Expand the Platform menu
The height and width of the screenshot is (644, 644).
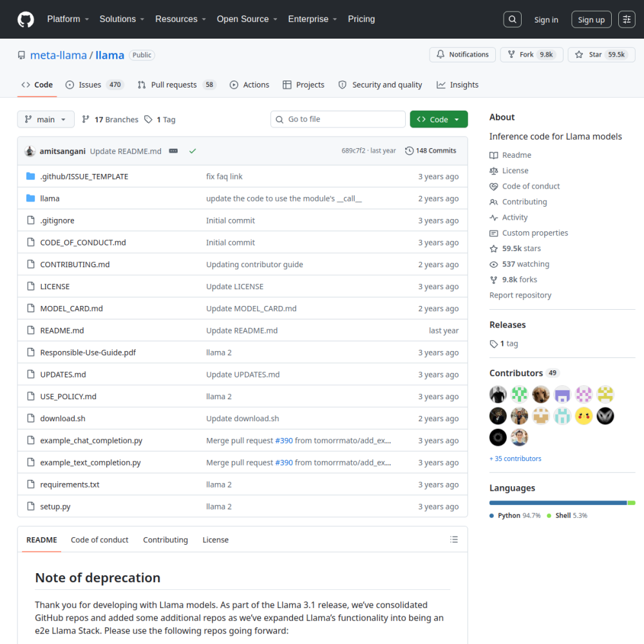[68, 19]
